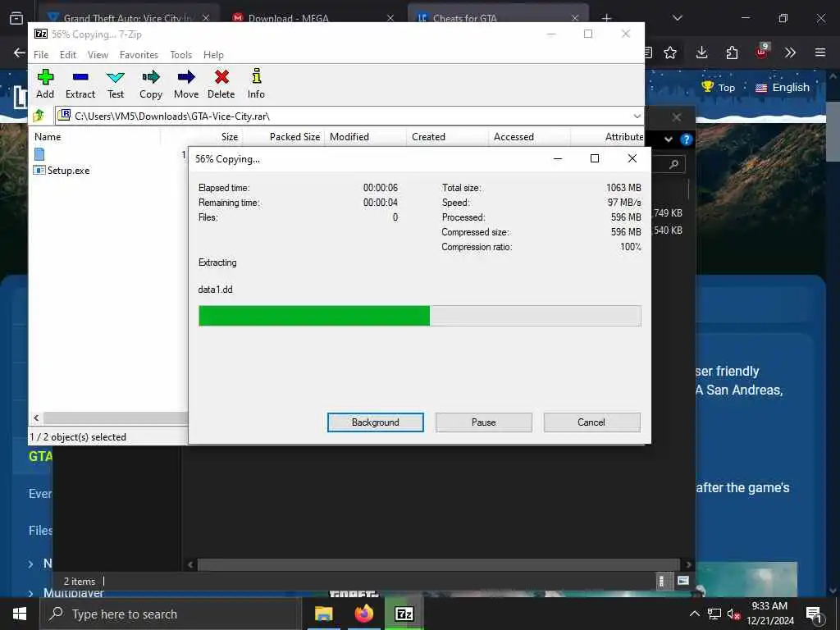Expand the Multiplayer section chevron
The width and height of the screenshot is (840, 630).
(30, 593)
